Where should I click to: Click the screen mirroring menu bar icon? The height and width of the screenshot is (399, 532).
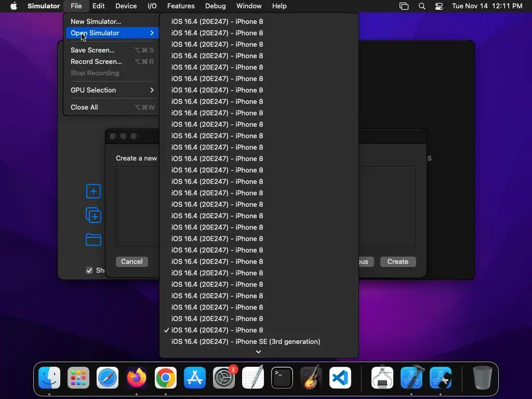tap(404, 6)
